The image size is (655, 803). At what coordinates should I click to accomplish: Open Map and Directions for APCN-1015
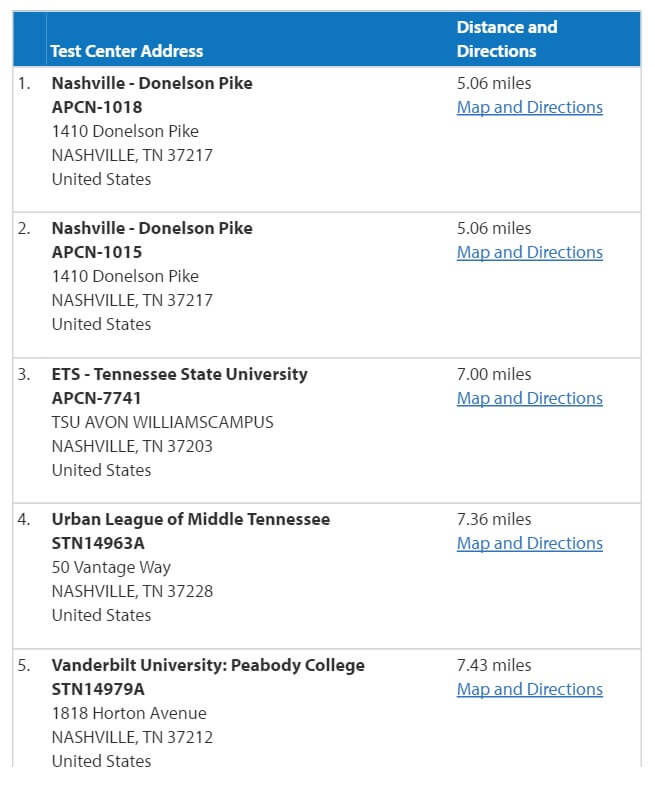(529, 252)
